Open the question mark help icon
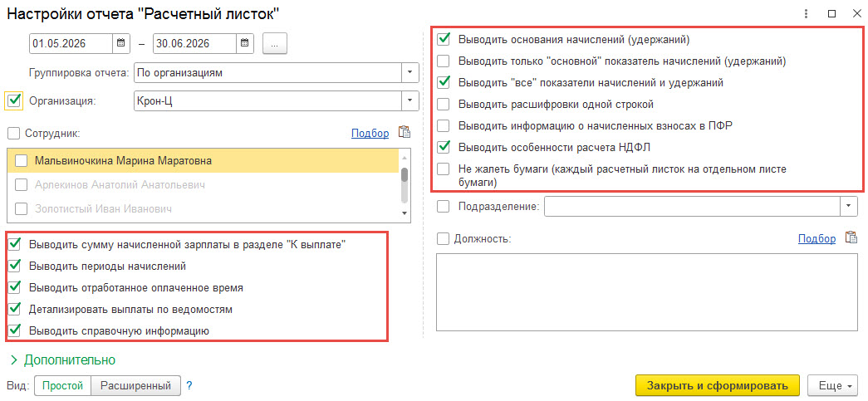Viewport: 868px width, 401px height. pyautogui.click(x=189, y=385)
